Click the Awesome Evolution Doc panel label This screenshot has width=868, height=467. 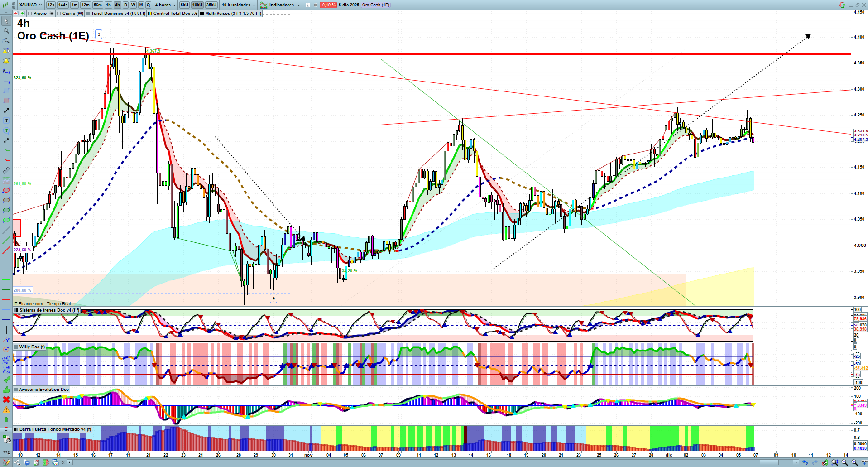44,390
